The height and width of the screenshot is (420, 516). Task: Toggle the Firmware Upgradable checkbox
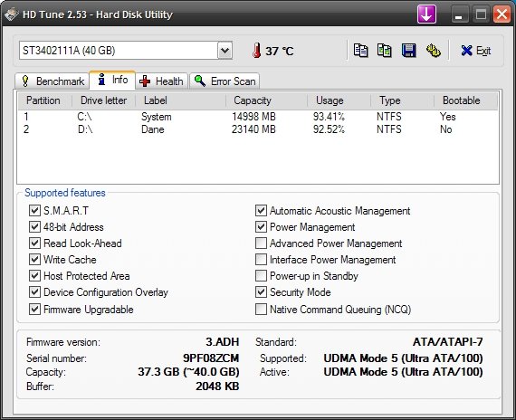coord(34,310)
